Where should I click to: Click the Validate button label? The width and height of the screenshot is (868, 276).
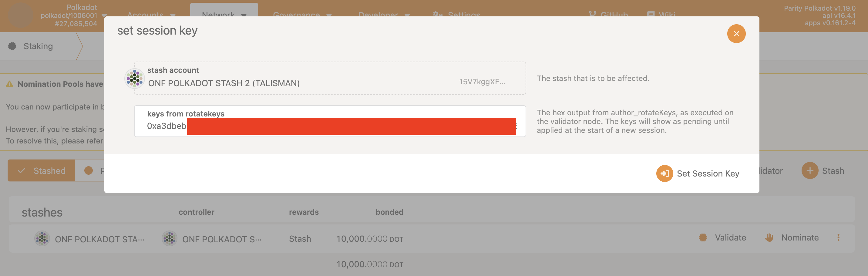point(730,237)
